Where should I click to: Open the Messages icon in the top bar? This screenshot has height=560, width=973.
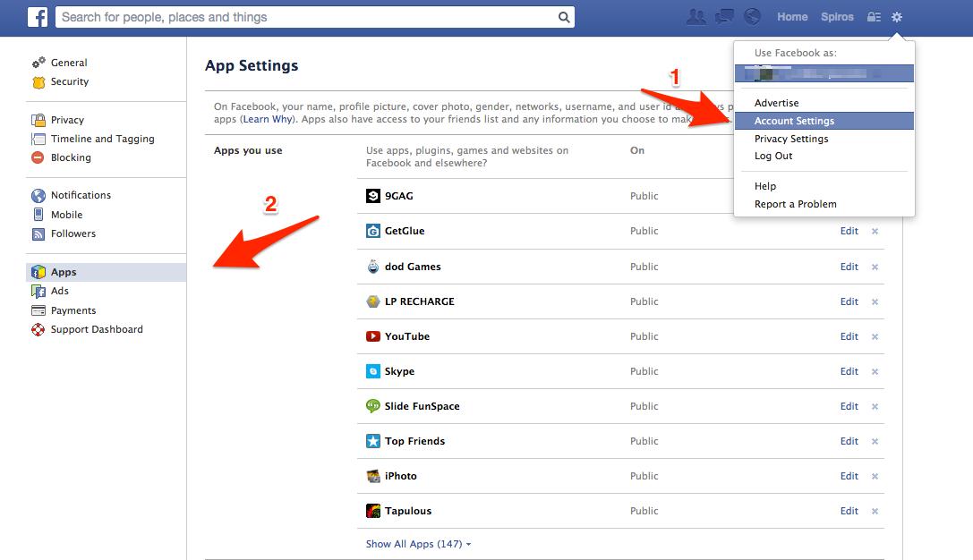pyautogui.click(x=723, y=16)
